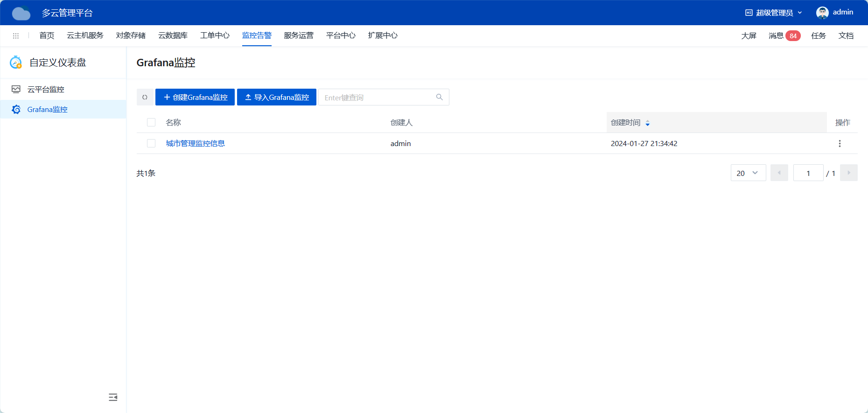The width and height of the screenshot is (868, 413).
Task: Open the 文档 link
Action: tap(846, 36)
